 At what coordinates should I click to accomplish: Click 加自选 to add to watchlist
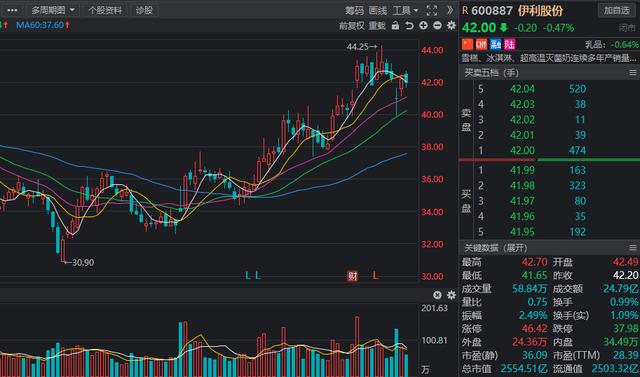[616, 10]
